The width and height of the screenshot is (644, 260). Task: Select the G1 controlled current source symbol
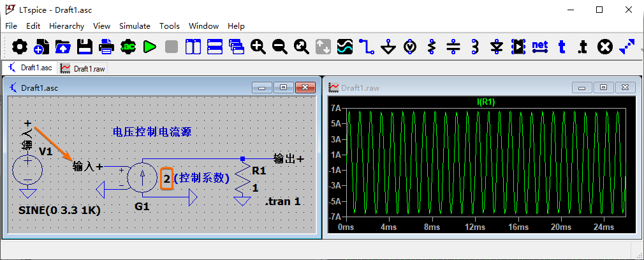coord(142,179)
